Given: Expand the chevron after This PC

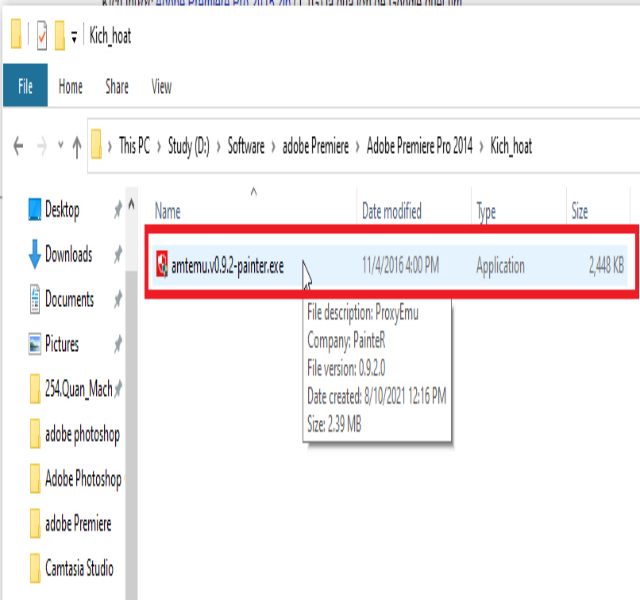Looking at the screenshot, I should coord(159,147).
